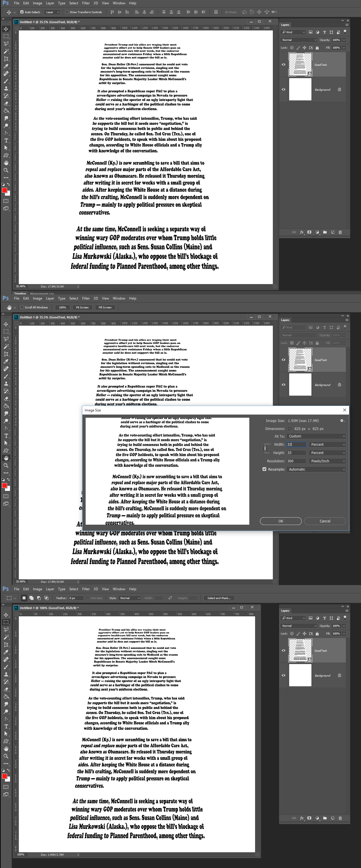Choose the Healing Brush tool in bottom window
The width and height of the screenshot is (361, 868).
pos(6,659)
